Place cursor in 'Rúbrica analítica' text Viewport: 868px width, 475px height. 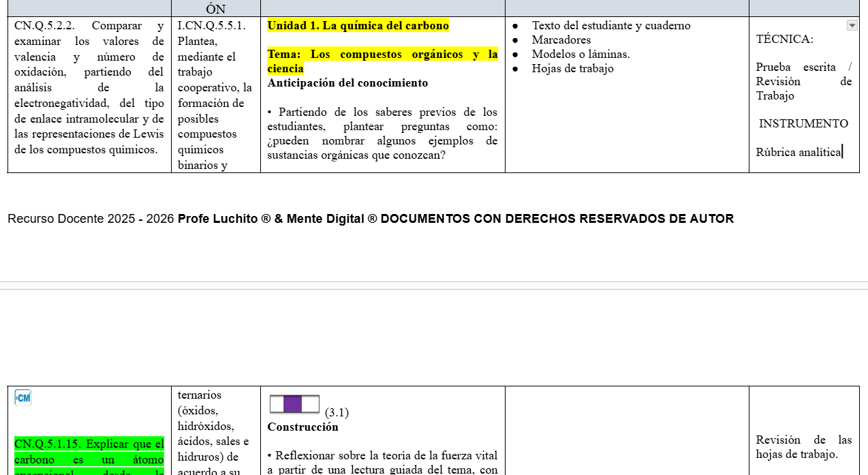click(x=799, y=153)
